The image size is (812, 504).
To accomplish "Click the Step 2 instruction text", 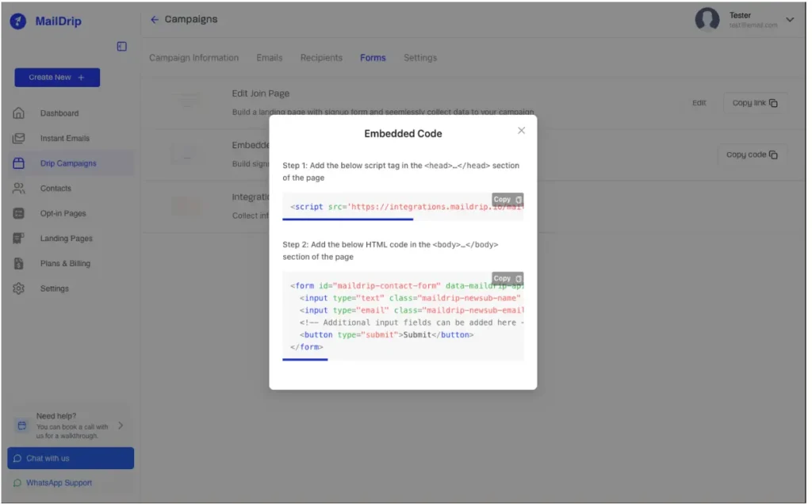I will (x=390, y=250).
